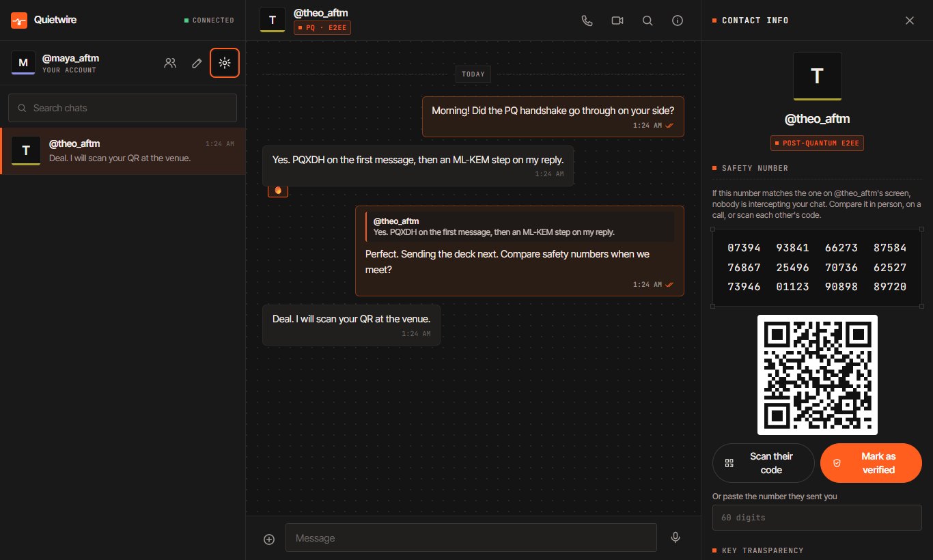Focus the 60 digits paste field

[817, 518]
